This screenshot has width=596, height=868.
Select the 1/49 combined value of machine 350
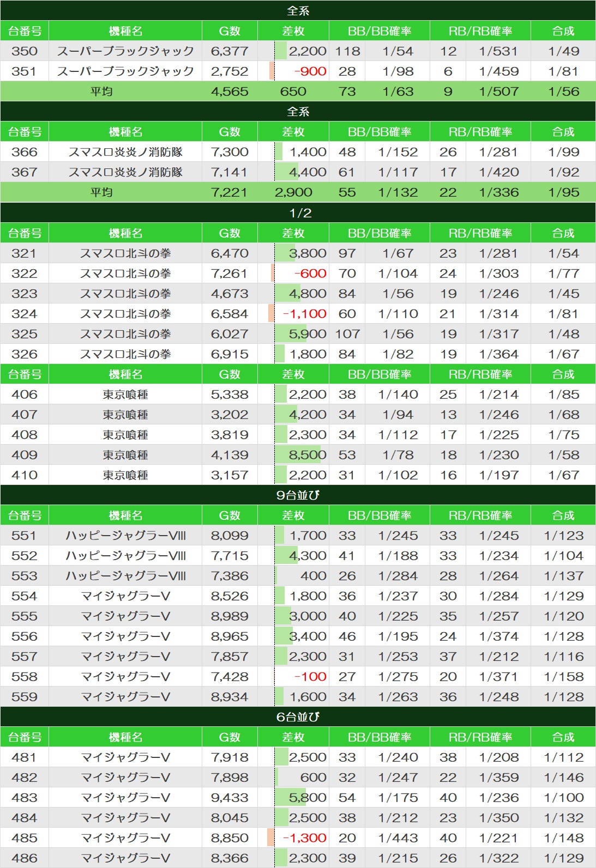[x=563, y=51]
